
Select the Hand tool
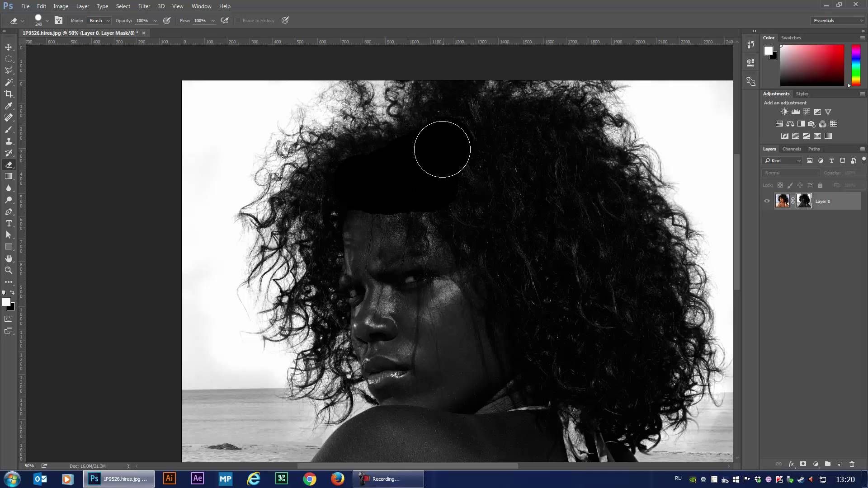click(x=9, y=258)
